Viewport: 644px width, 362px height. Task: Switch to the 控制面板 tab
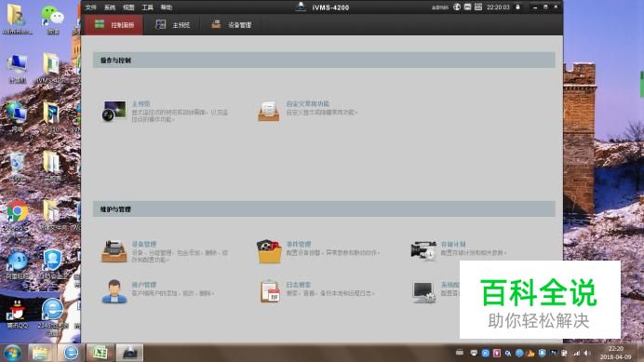(114, 24)
